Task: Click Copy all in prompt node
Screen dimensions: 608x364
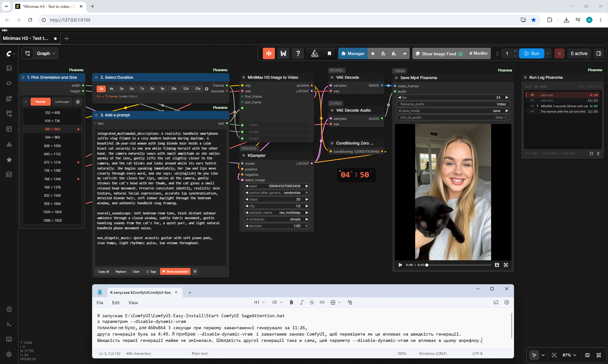Action: point(103,271)
